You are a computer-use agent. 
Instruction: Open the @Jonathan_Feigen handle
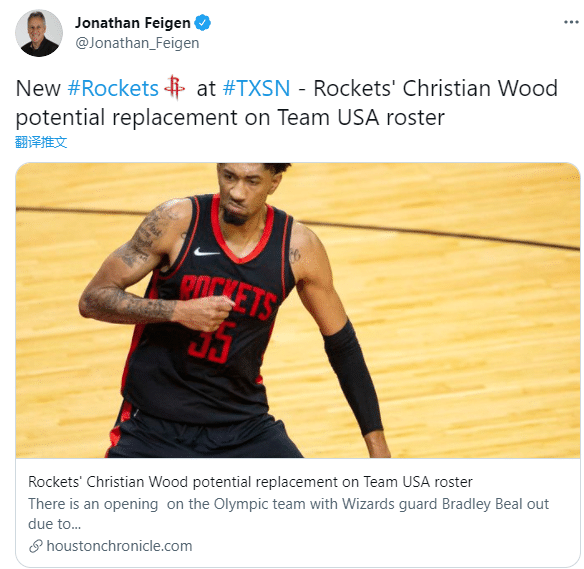(137, 43)
